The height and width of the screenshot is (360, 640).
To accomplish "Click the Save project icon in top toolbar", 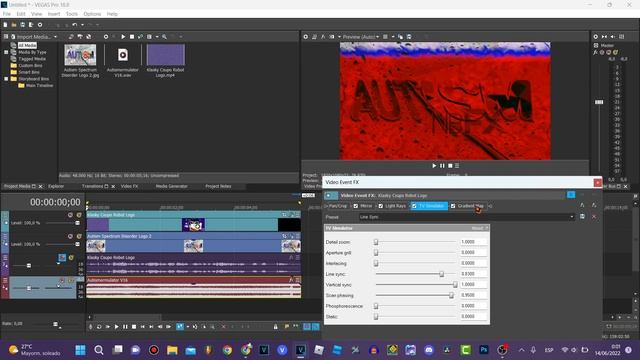I will click(x=22, y=25).
